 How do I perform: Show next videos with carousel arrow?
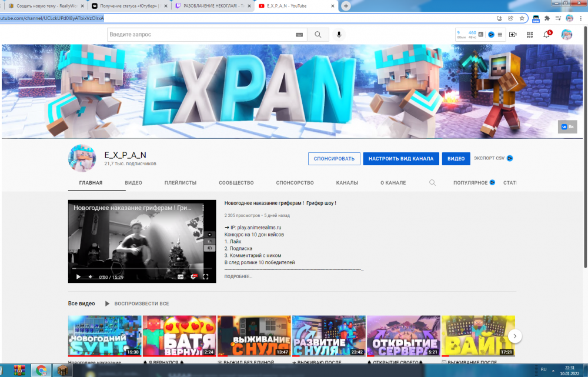514,336
